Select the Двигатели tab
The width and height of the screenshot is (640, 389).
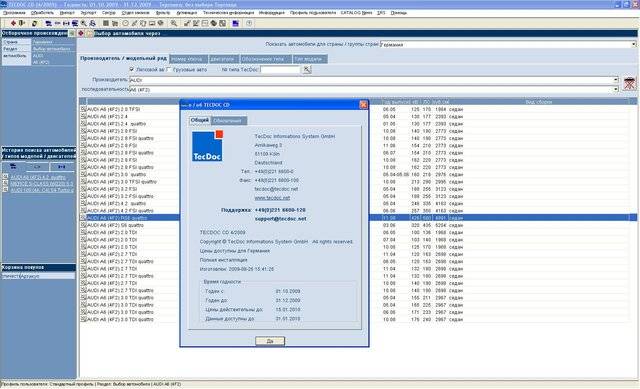[x=223, y=59]
